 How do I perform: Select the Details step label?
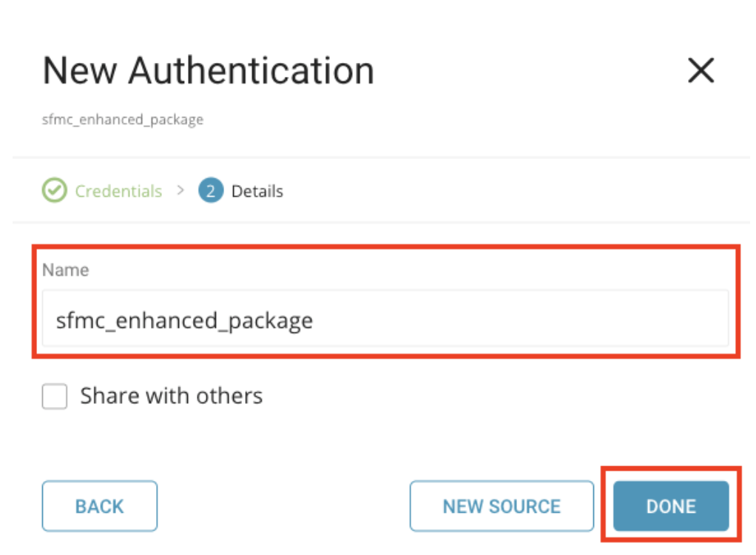(257, 191)
